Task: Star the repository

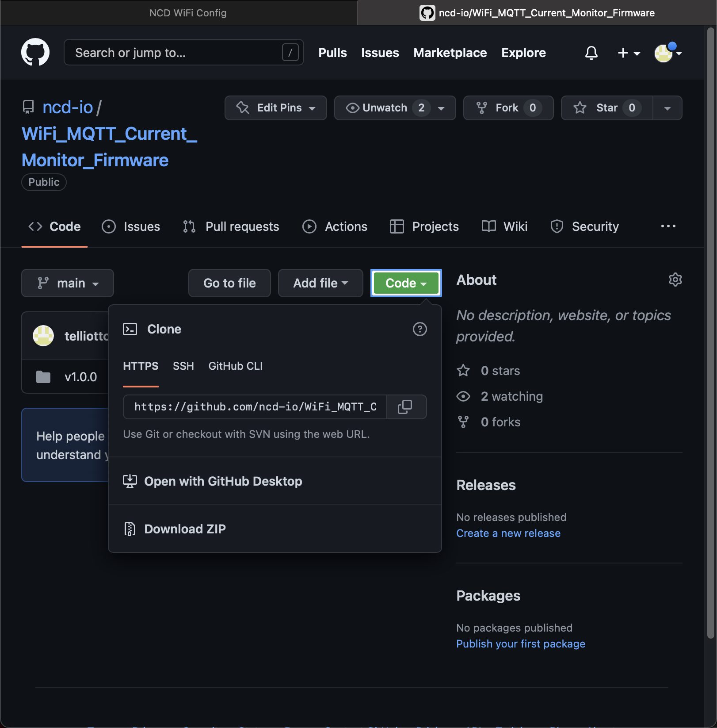Action: point(606,107)
